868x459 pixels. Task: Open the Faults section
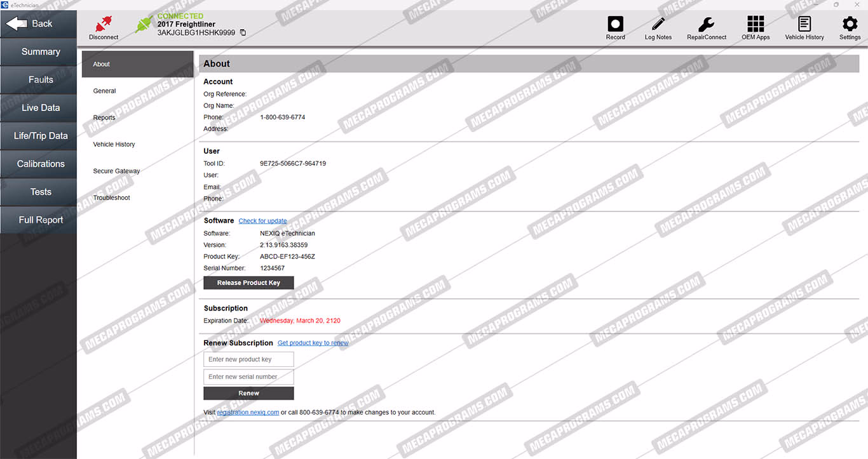(38, 80)
